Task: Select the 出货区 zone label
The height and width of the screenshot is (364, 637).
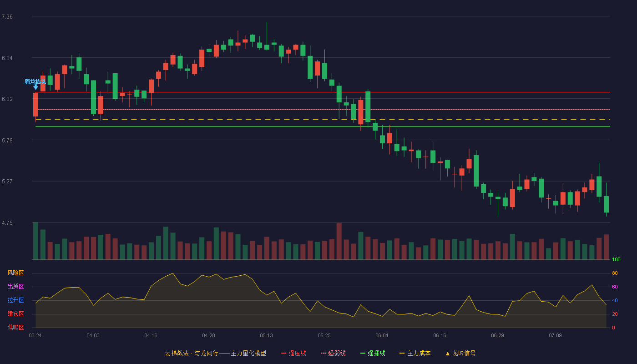Action: tap(15, 287)
